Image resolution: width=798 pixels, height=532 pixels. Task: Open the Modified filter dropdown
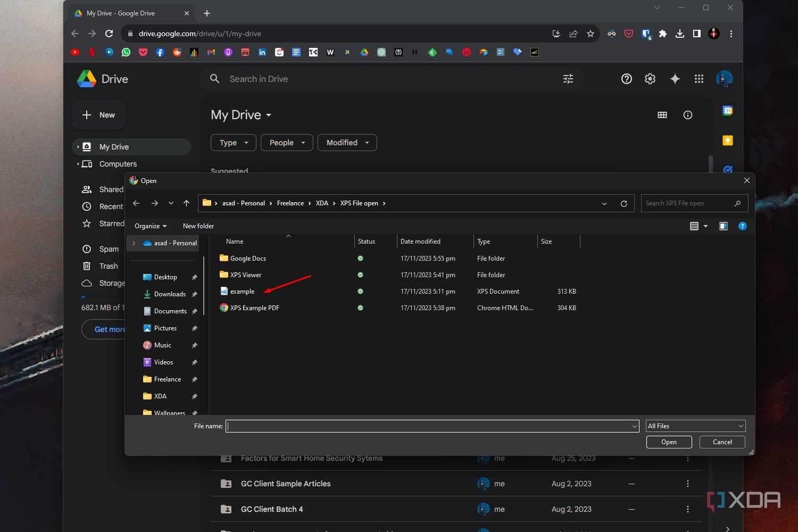347,143
